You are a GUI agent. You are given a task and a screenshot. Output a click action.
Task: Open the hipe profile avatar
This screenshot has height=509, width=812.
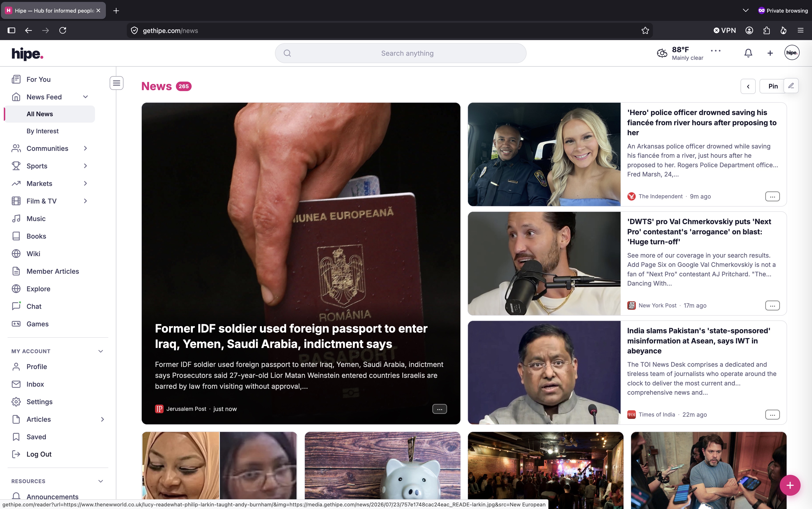pos(791,53)
